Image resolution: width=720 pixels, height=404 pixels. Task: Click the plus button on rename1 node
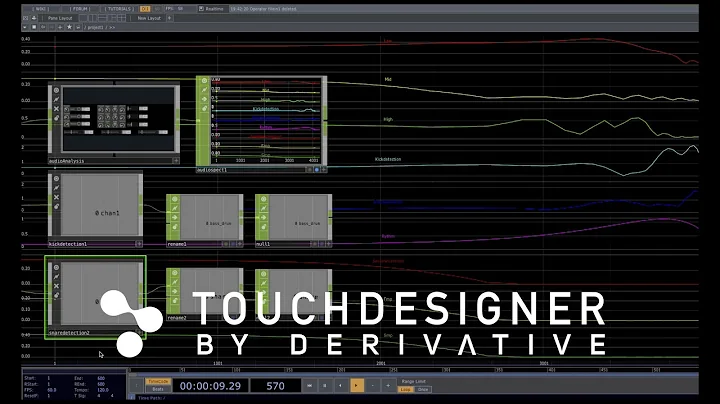(x=240, y=244)
